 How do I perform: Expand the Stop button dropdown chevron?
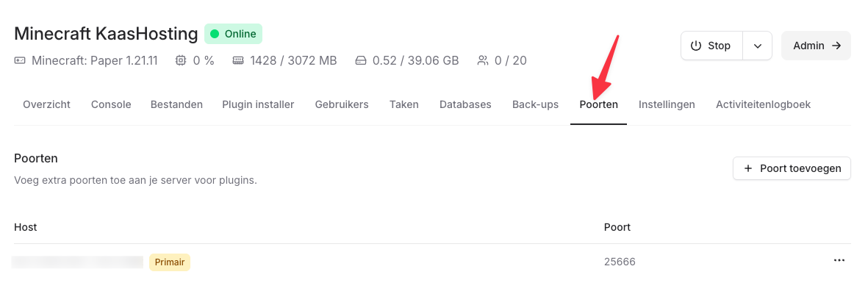pyautogui.click(x=757, y=46)
